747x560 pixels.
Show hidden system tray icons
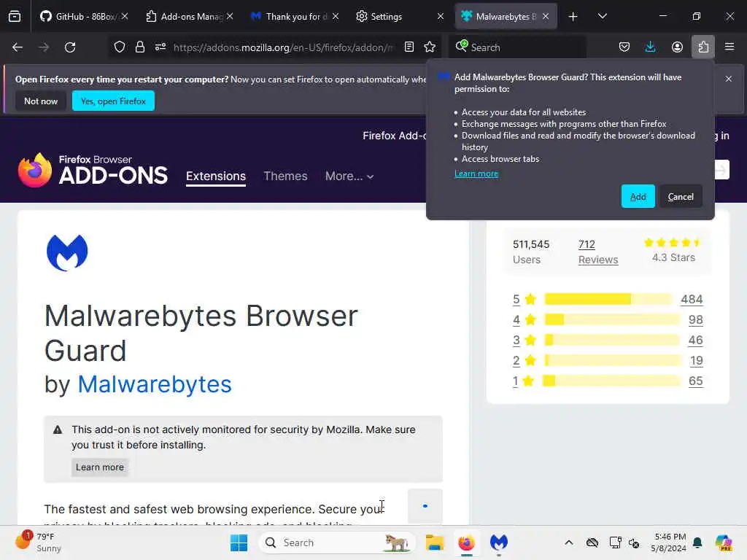(x=568, y=542)
